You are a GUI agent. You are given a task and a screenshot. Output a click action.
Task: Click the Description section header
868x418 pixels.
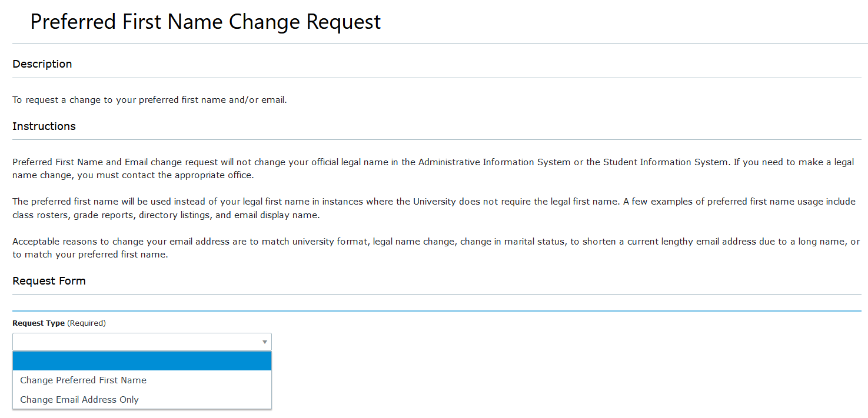(42, 63)
